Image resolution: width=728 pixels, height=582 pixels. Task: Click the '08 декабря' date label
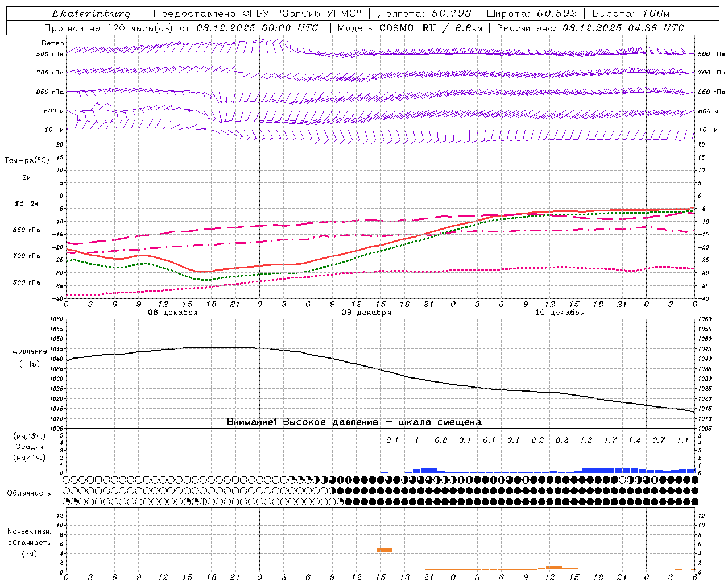click(173, 313)
